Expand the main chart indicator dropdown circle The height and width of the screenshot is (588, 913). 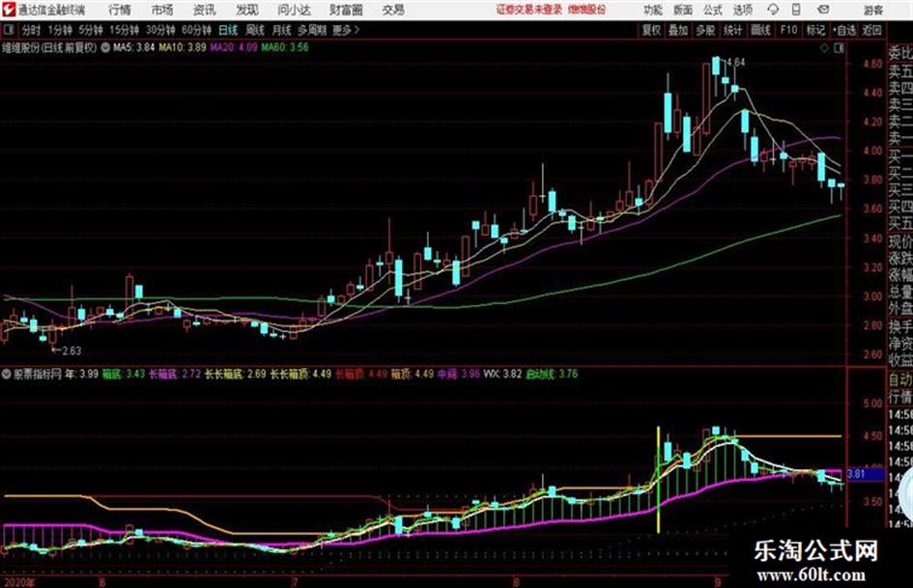(105, 47)
